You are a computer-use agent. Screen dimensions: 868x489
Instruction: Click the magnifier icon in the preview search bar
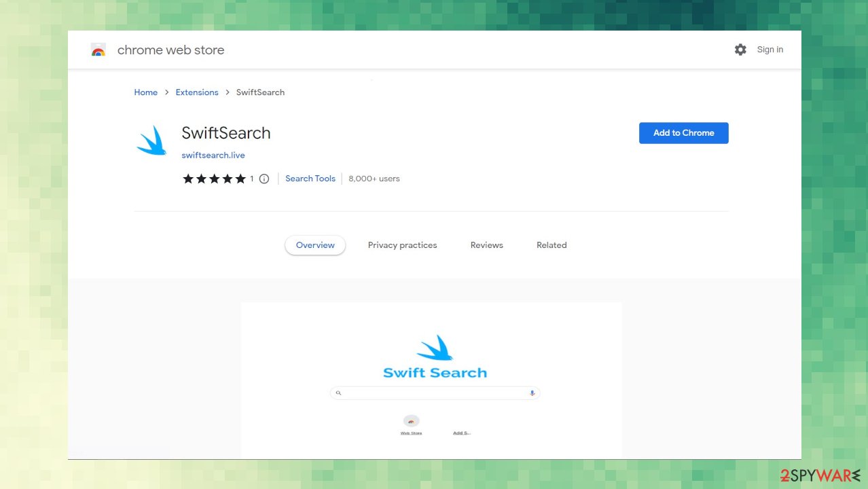338,393
